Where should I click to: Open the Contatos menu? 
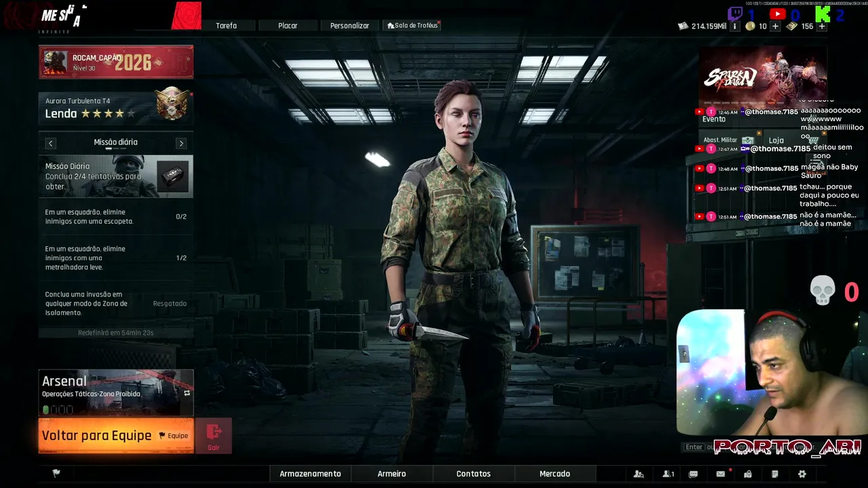[x=473, y=474]
